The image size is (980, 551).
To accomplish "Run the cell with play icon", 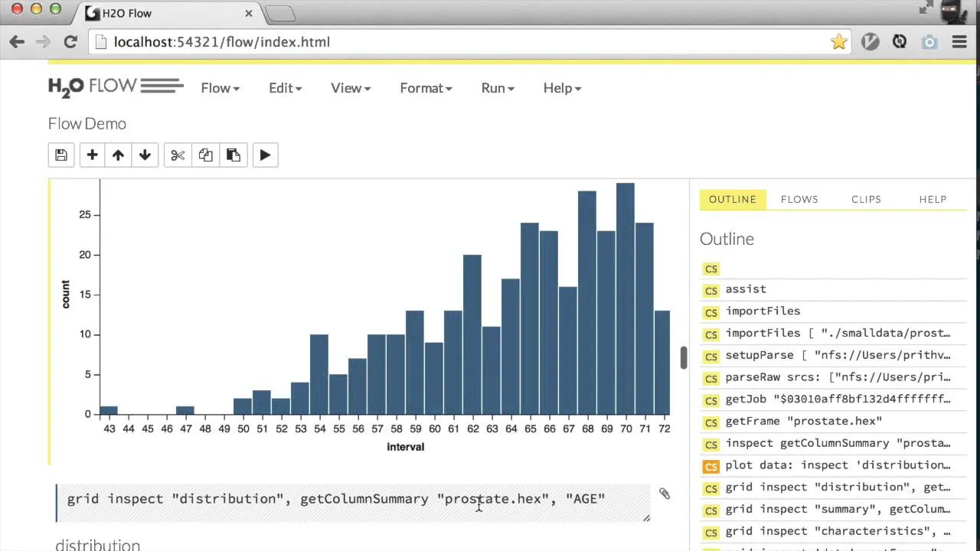I will click(x=265, y=155).
